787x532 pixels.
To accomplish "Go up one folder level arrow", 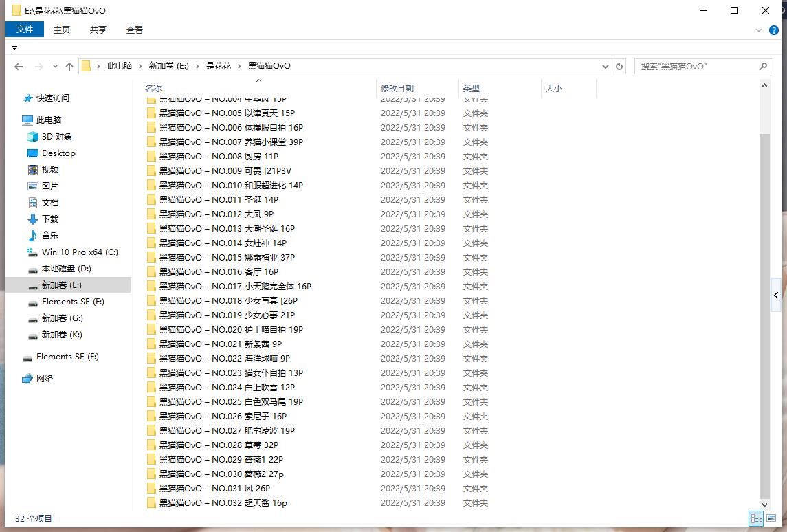I will (x=69, y=66).
